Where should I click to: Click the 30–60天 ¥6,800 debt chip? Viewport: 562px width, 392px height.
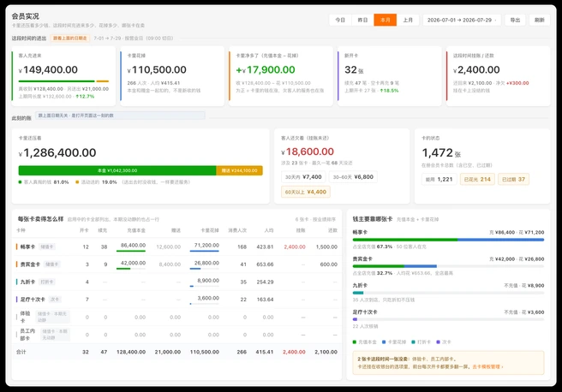[x=353, y=177]
